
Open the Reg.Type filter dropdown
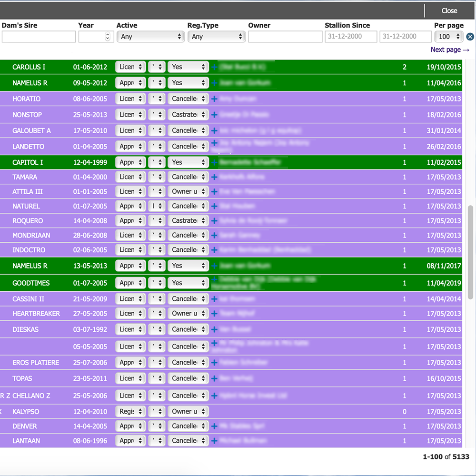pyautogui.click(x=217, y=36)
